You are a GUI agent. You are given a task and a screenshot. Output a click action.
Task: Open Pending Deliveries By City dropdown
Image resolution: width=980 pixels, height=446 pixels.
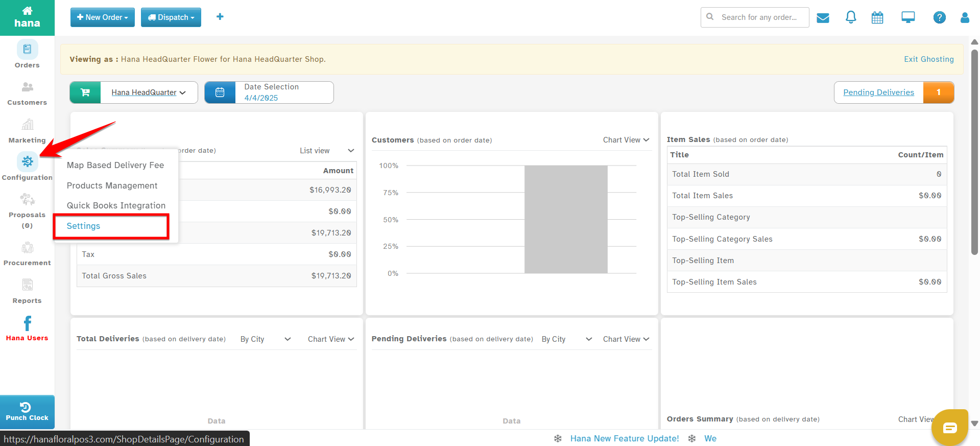[x=567, y=339]
